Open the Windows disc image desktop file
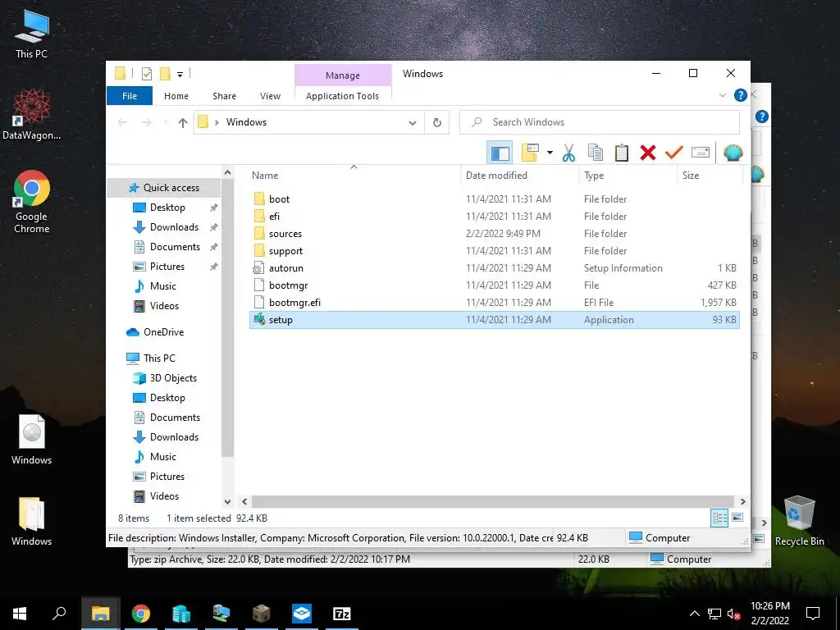Viewport: 840px width, 630px height. [x=32, y=440]
